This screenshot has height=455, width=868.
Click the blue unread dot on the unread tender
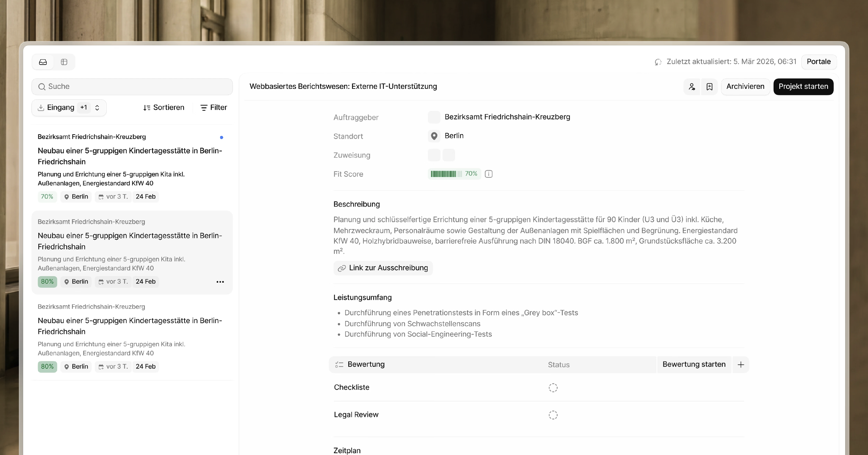[x=222, y=137]
